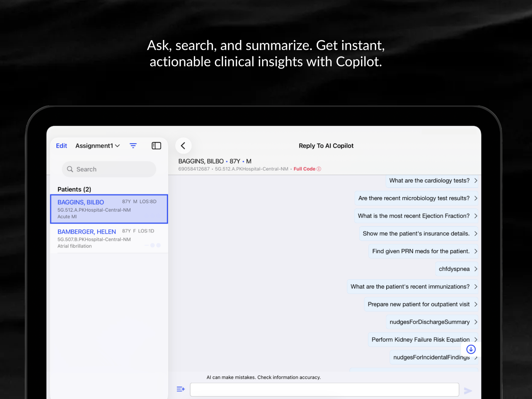
Task: Select patient BAMBERGER, HELEN
Action: coord(109,238)
